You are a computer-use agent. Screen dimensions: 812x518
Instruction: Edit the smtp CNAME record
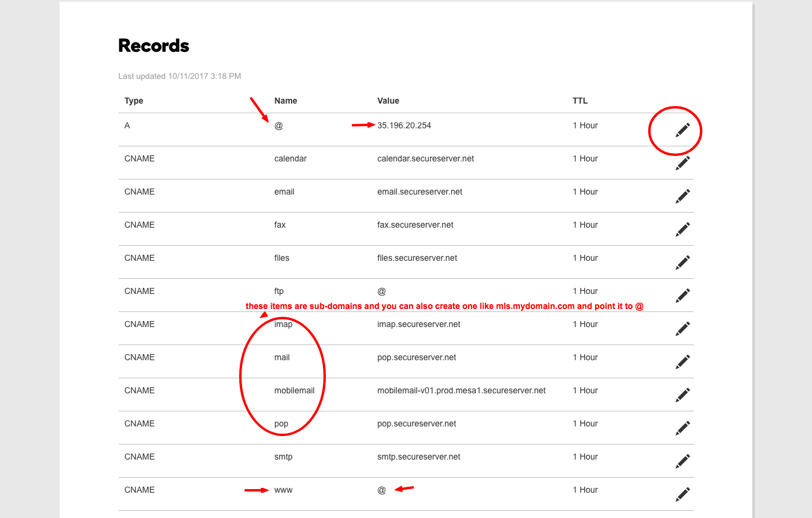pos(682,461)
